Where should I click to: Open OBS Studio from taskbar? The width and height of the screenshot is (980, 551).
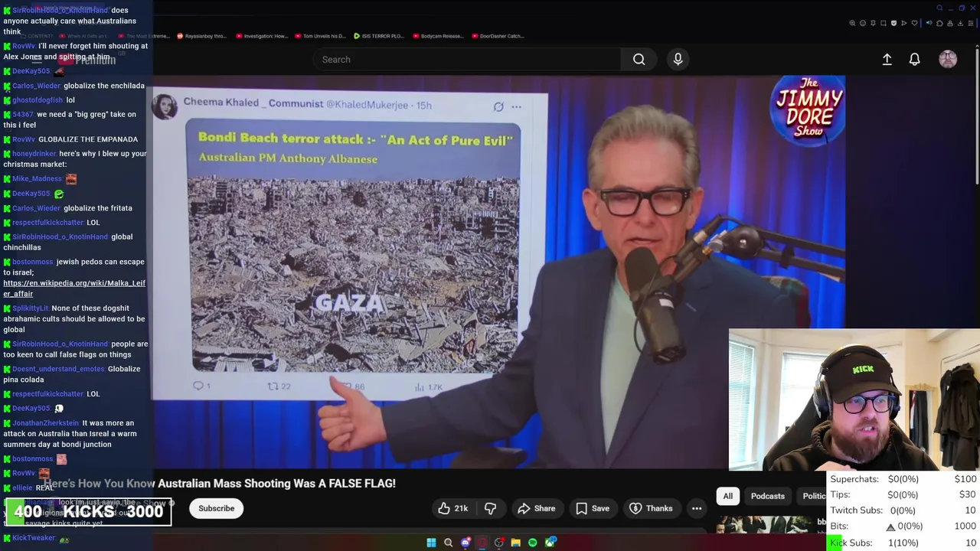click(x=499, y=543)
